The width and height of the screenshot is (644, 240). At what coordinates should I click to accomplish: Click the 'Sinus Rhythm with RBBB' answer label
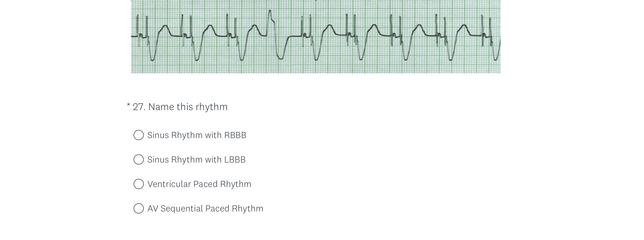197,135
